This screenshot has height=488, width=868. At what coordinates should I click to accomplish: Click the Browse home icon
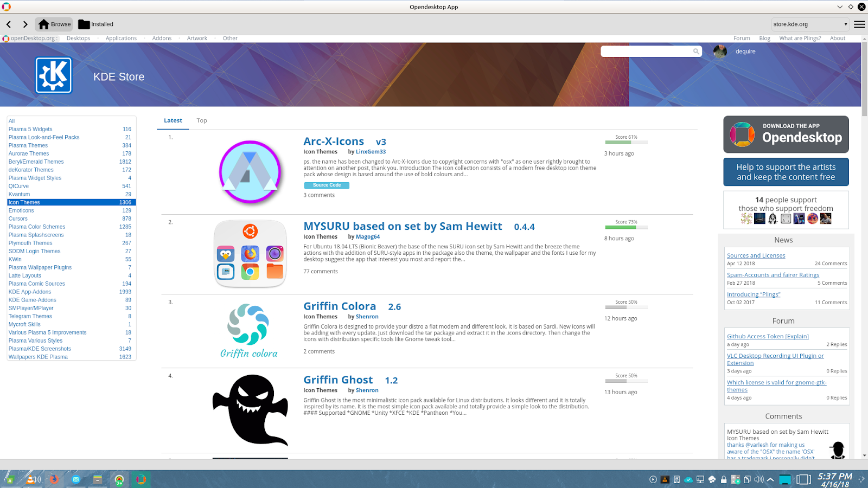click(x=43, y=24)
